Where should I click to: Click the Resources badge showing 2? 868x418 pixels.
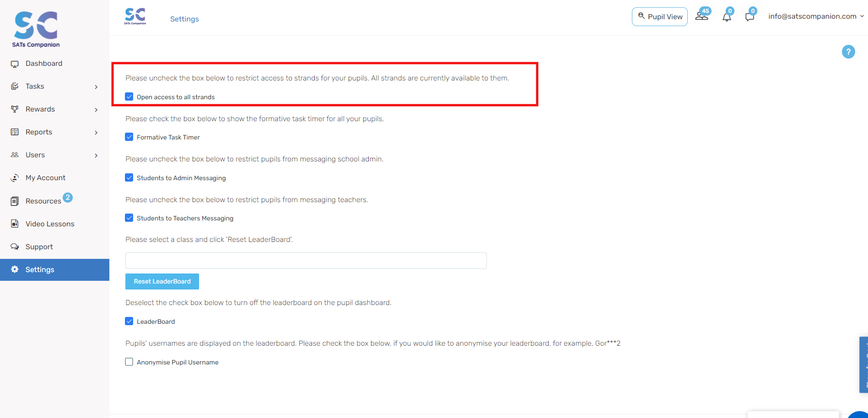(x=68, y=198)
